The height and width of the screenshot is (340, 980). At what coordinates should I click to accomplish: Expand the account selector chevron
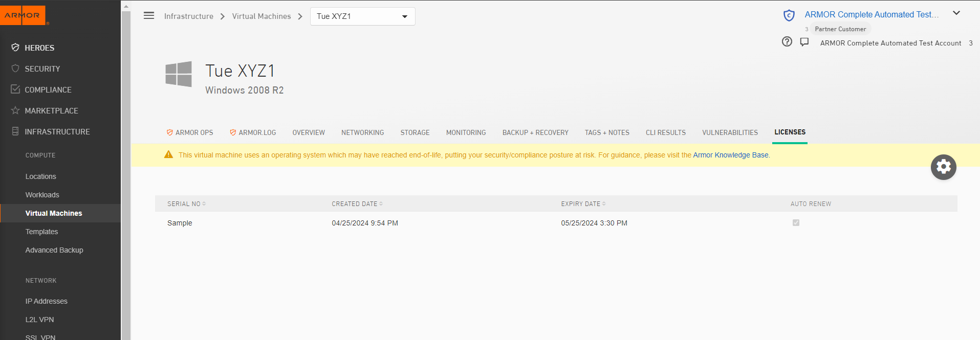point(956,13)
